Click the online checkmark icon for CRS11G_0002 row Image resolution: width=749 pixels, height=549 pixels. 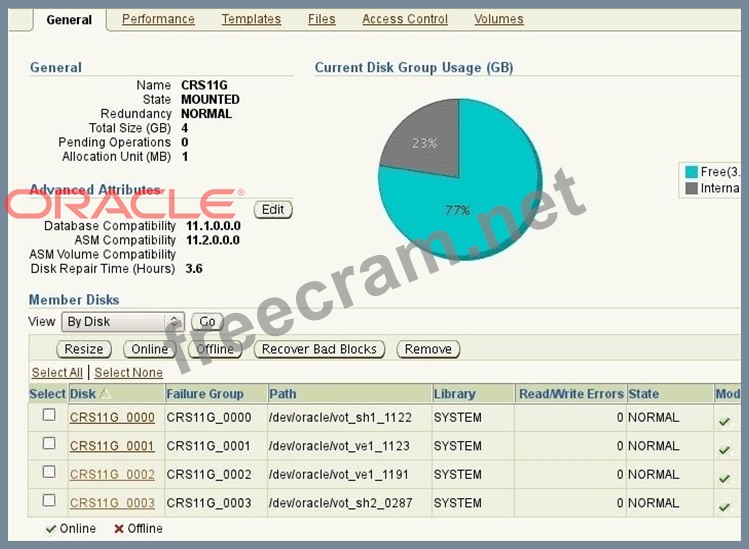coord(725,478)
